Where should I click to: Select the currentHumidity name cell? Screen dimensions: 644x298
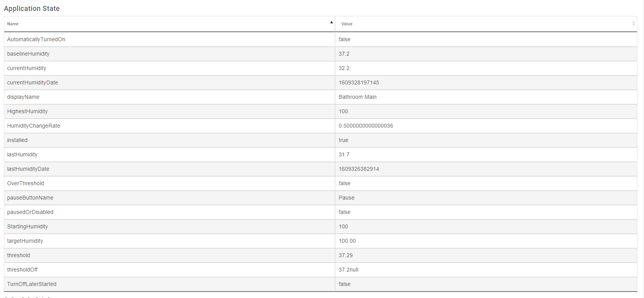(26, 68)
